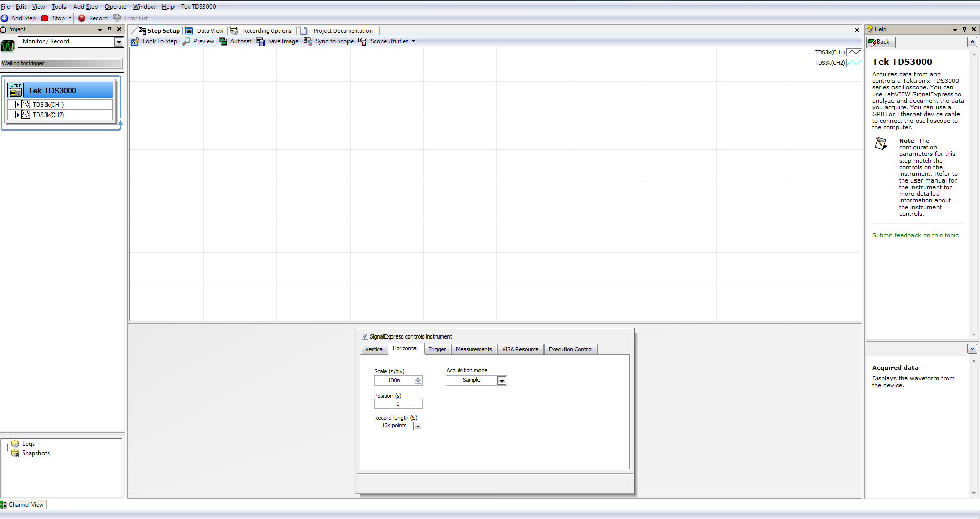This screenshot has width=980, height=519.
Task: Click the Preview magnifier icon
Action: 187,41
